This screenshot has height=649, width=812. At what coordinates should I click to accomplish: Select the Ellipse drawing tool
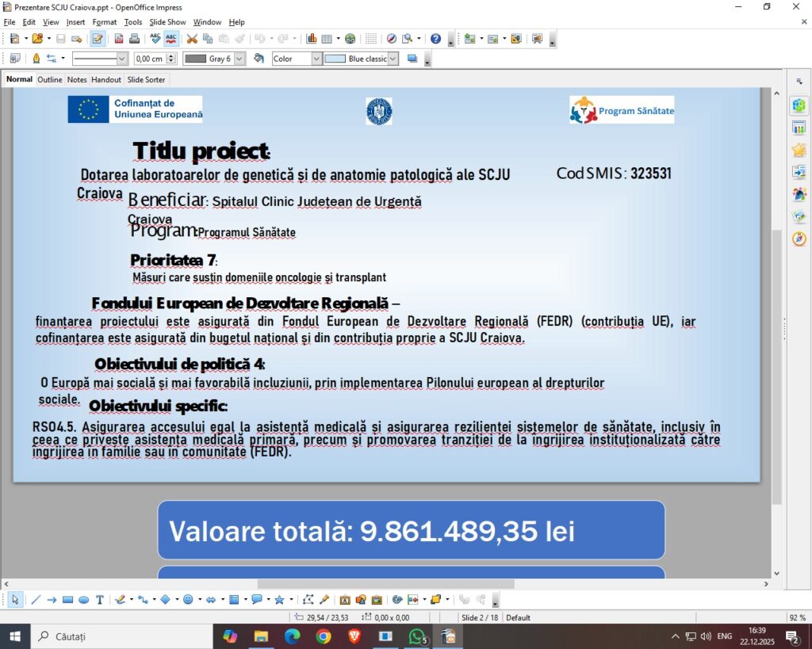[x=83, y=600]
